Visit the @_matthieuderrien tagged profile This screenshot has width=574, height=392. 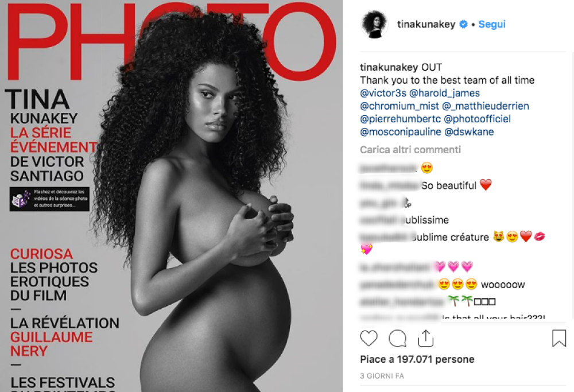(486, 106)
